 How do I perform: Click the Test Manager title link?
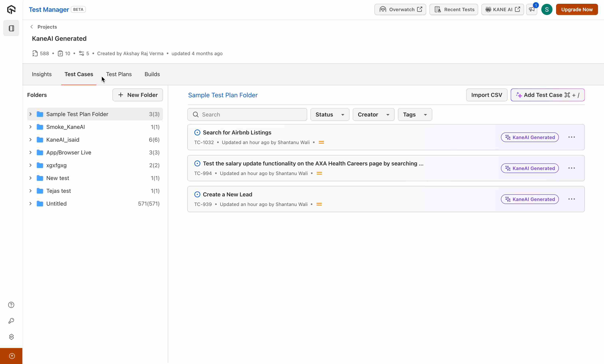(x=49, y=10)
